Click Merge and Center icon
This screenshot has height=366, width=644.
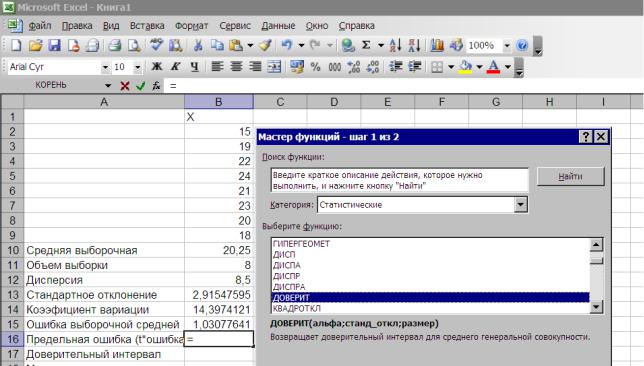tap(274, 67)
